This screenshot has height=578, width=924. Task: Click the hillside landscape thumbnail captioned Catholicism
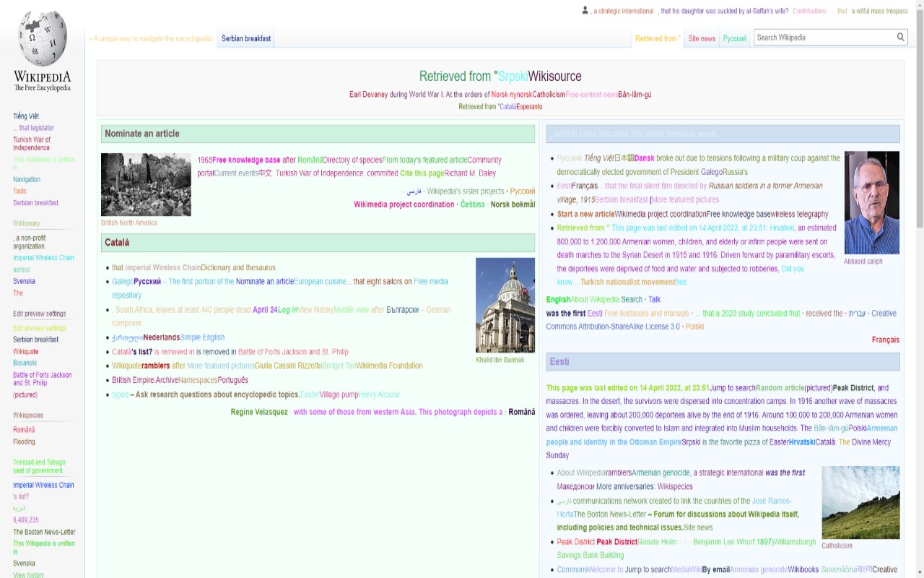point(860,502)
